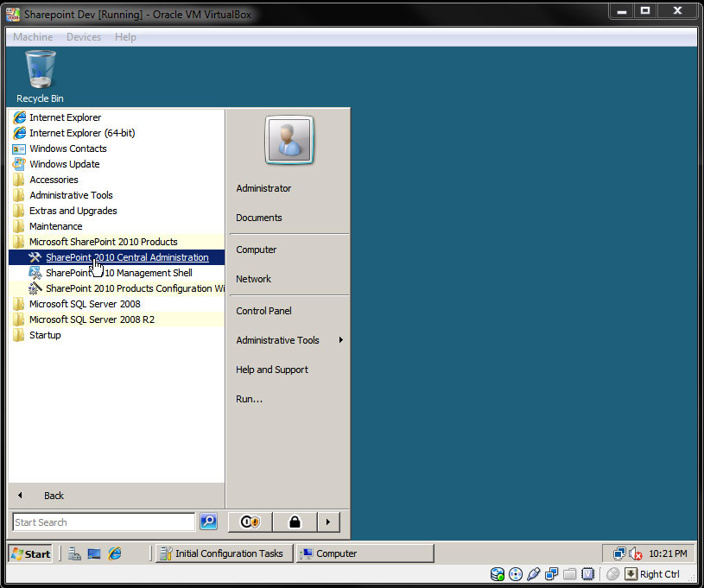Open Network from Start menu
Screen dimensions: 704x588
point(254,279)
